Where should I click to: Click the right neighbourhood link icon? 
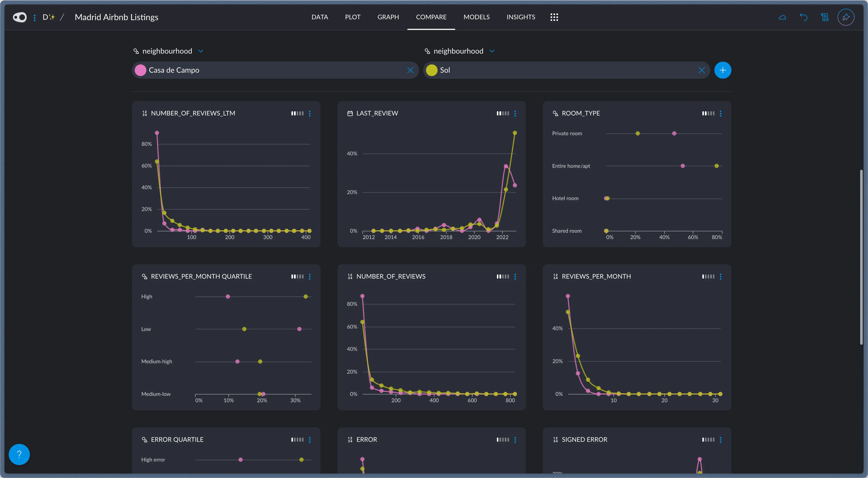tap(427, 51)
